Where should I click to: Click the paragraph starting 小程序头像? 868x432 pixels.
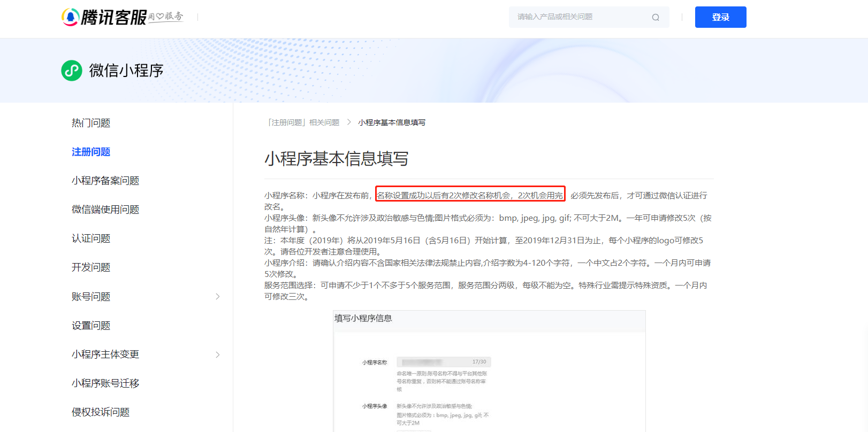tap(488, 223)
